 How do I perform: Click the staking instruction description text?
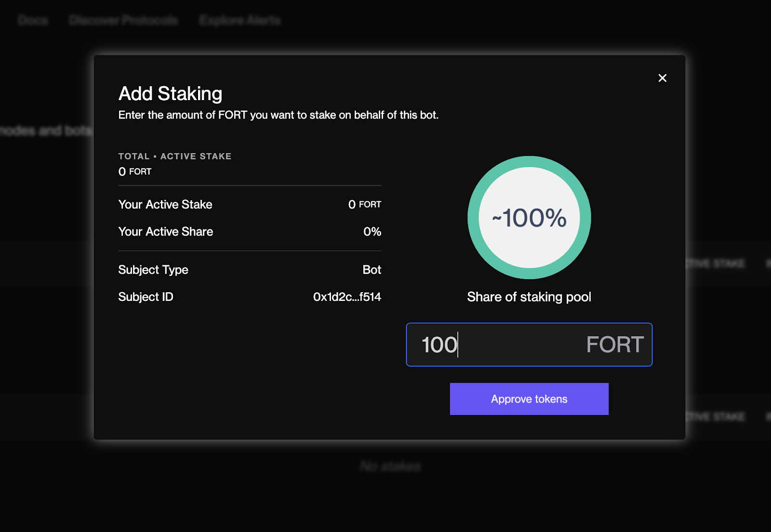click(x=279, y=115)
